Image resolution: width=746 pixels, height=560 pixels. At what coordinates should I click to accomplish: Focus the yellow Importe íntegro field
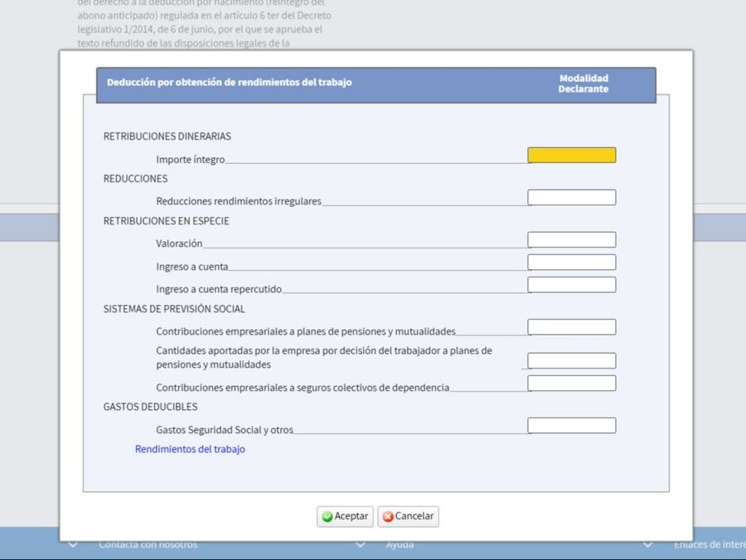point(571,155)
